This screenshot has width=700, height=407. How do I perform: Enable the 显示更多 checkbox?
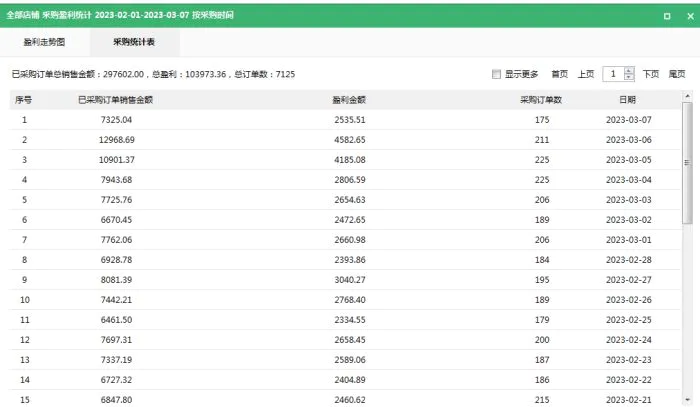(x=496, y=74)
